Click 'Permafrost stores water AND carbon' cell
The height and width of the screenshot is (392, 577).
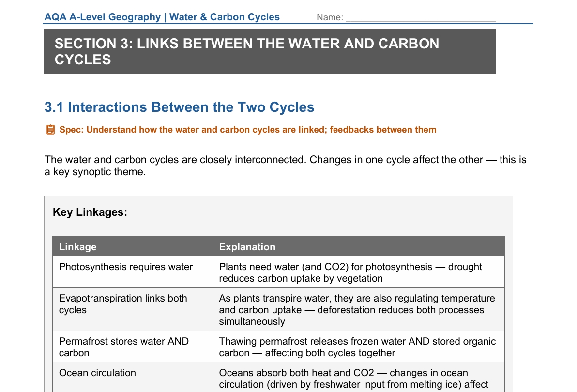pos(133,347)
